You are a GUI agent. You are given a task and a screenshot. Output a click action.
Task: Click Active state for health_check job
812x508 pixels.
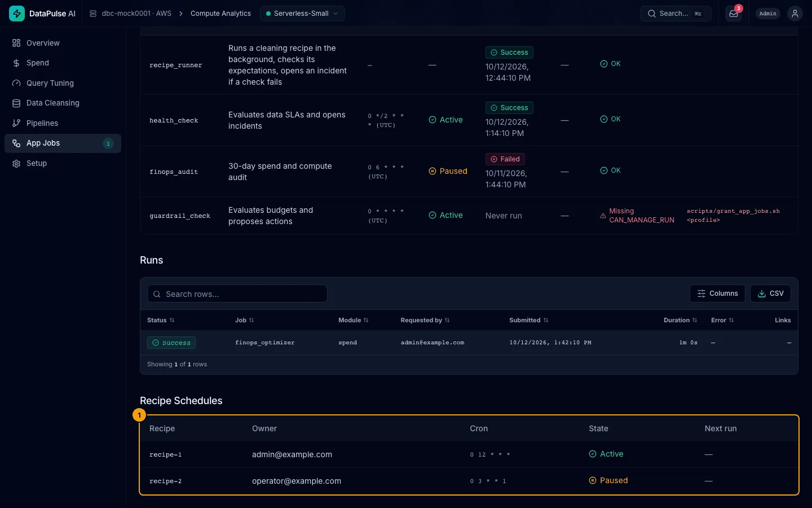[446, 120]
